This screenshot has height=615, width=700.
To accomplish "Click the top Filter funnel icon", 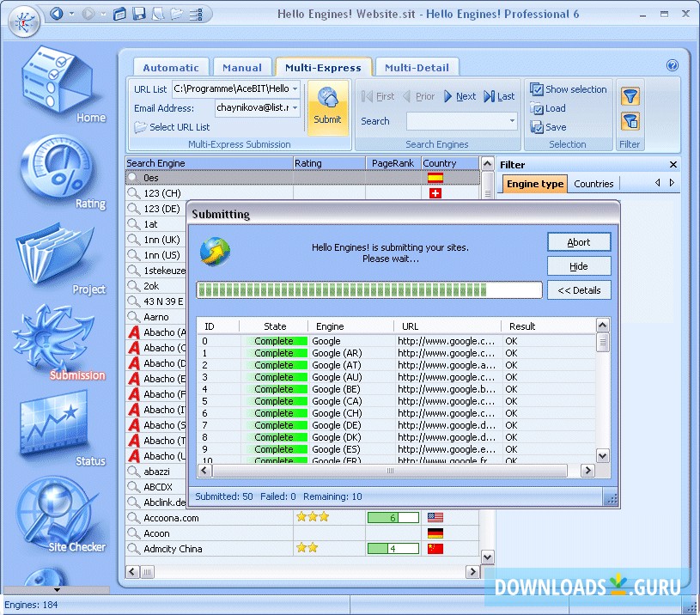I will [x=630, y=96].
